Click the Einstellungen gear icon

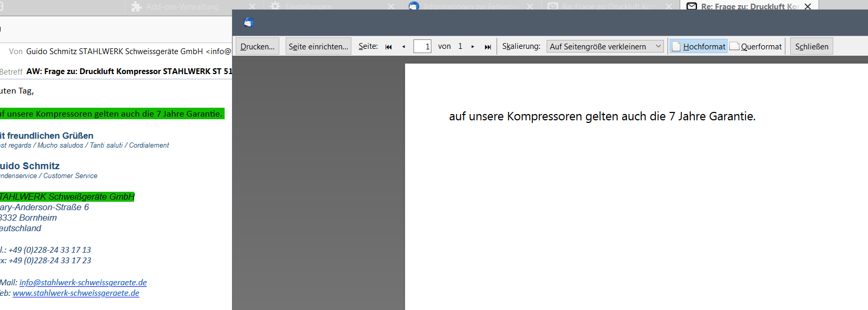point(275,6)
